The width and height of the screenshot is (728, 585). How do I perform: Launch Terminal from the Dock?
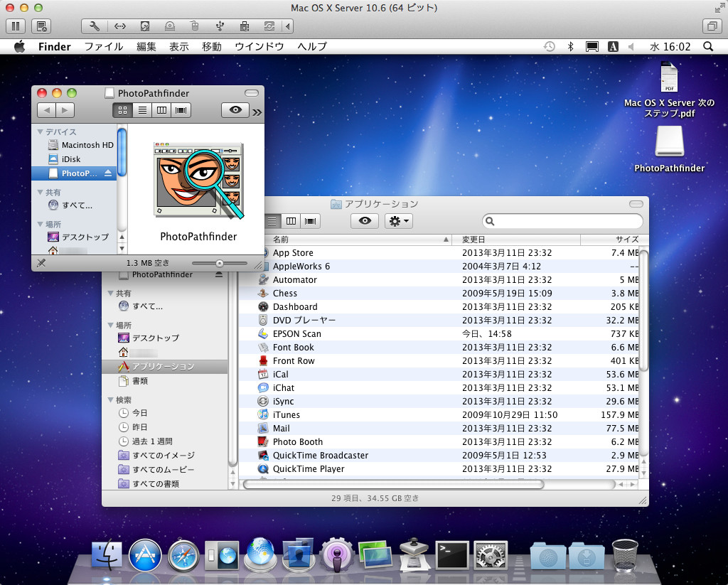[452, 555]
